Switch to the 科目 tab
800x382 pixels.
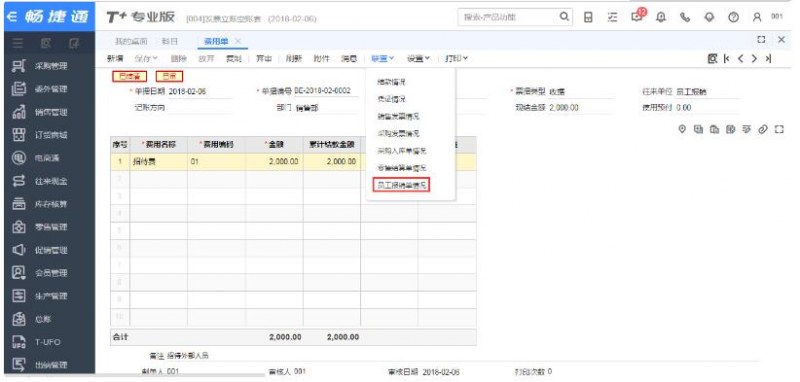point(169,41)
